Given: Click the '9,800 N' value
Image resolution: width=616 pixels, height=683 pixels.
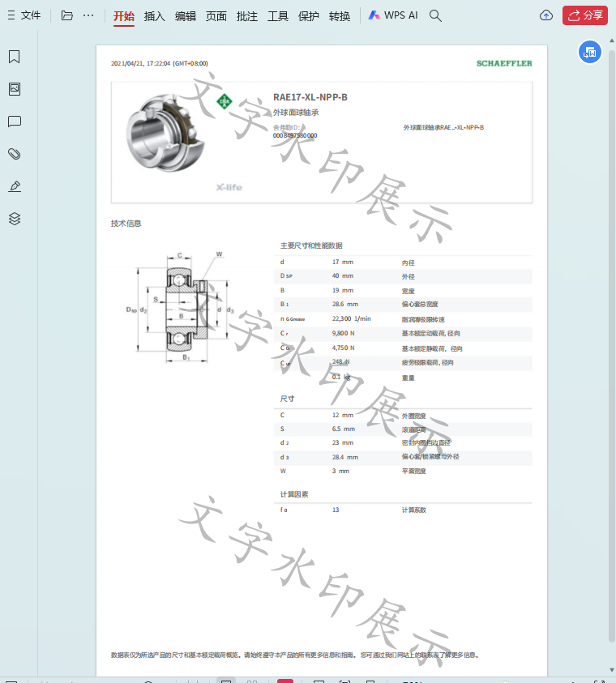Looking at the screenshot, I should click(x=344, y=333).
